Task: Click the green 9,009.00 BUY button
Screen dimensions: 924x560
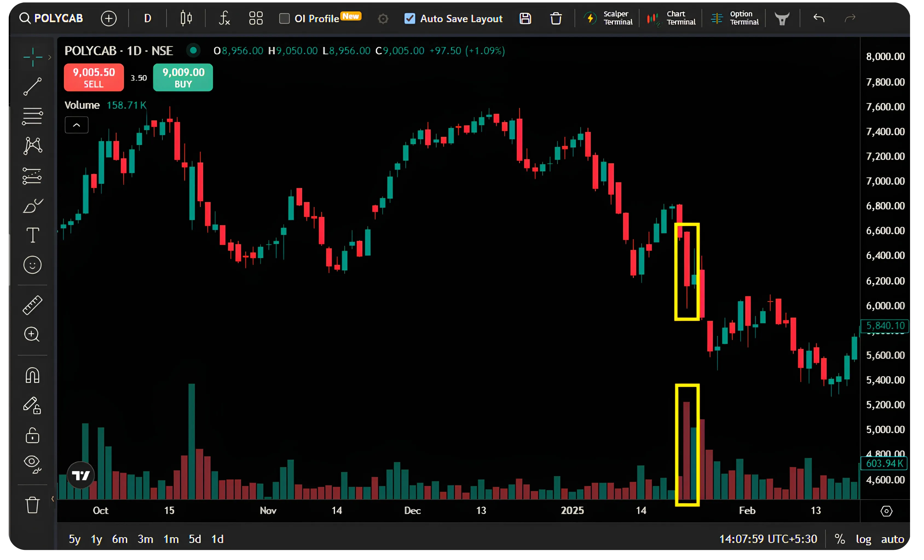Action: [x=183, y=77]
